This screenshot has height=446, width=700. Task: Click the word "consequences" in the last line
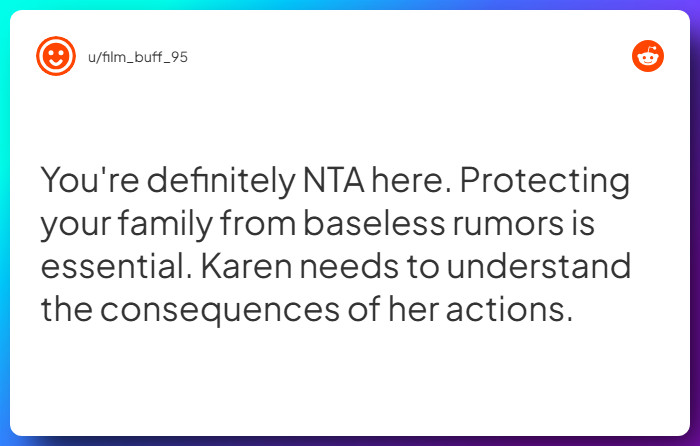[212, 309]
